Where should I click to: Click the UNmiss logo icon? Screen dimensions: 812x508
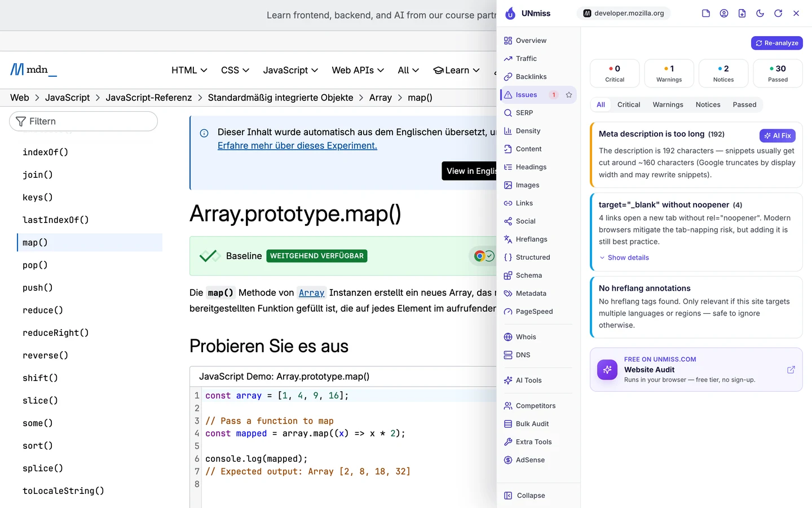click(510, 14)
